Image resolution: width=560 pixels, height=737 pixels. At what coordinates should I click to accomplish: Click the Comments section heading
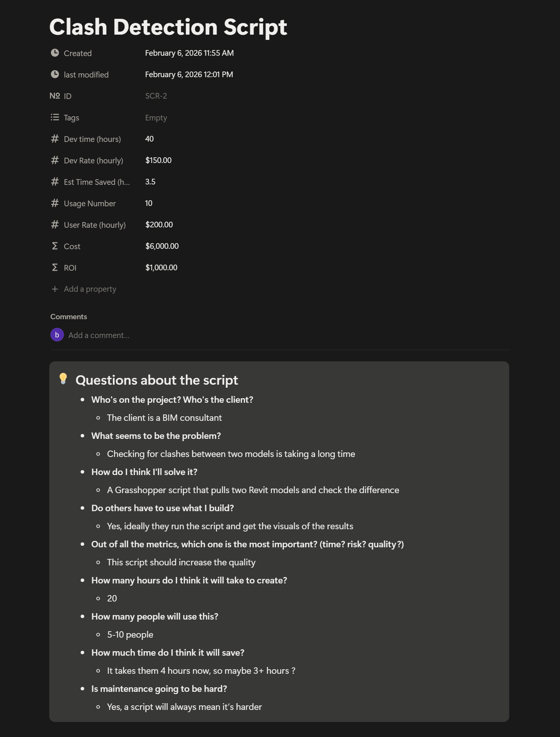[x=68, y=317]
